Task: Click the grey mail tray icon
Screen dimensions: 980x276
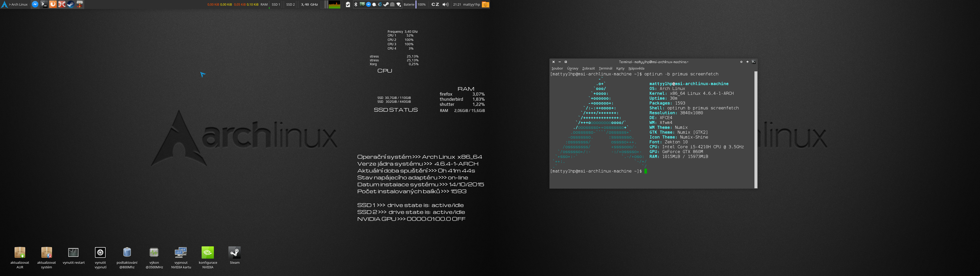Action: [392, 5]
